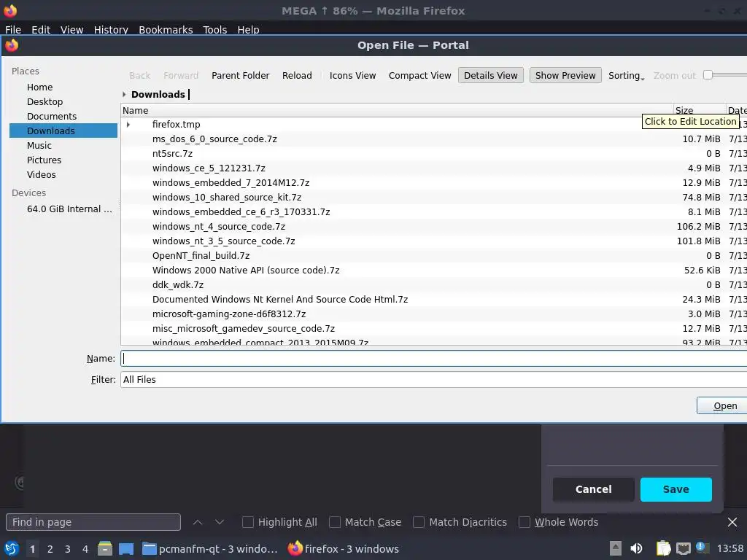The width and height of the screenshot is (747, 560).
Task: Go to previous find result arrow
Action: point(198,522)
